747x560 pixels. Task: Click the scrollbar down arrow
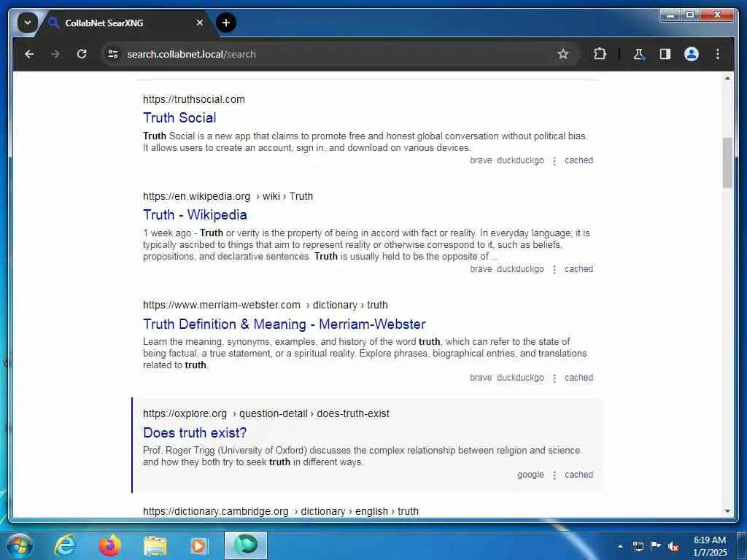tap(727, 511)
